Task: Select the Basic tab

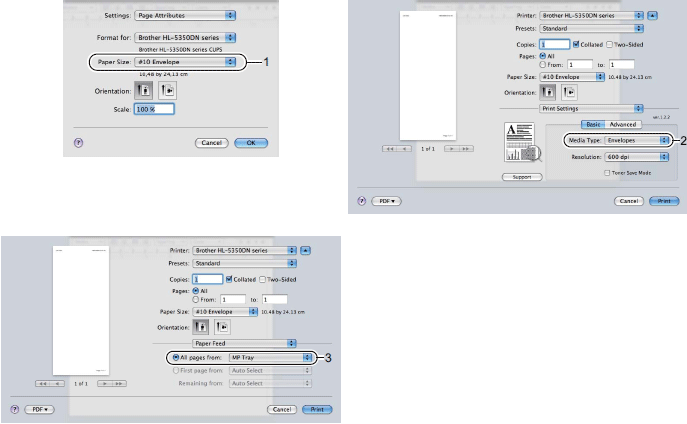Action: [591, 124]
